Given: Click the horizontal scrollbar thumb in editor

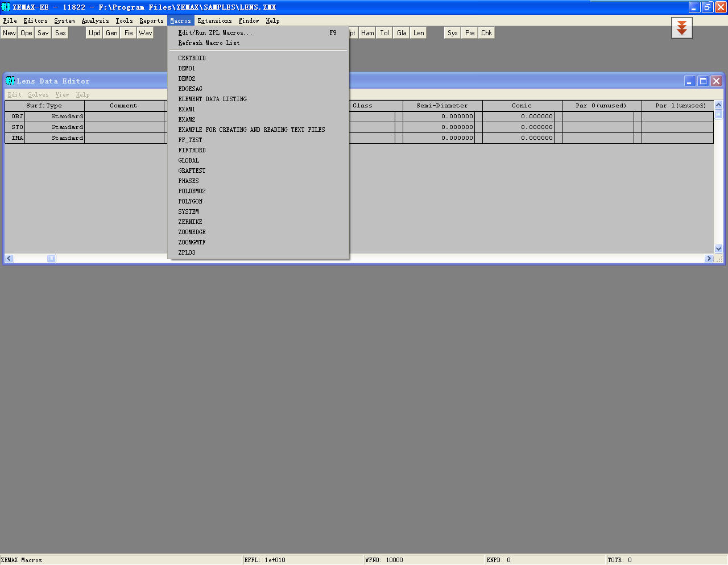Looking at the screenshot, I should click(x=51, y=258).
